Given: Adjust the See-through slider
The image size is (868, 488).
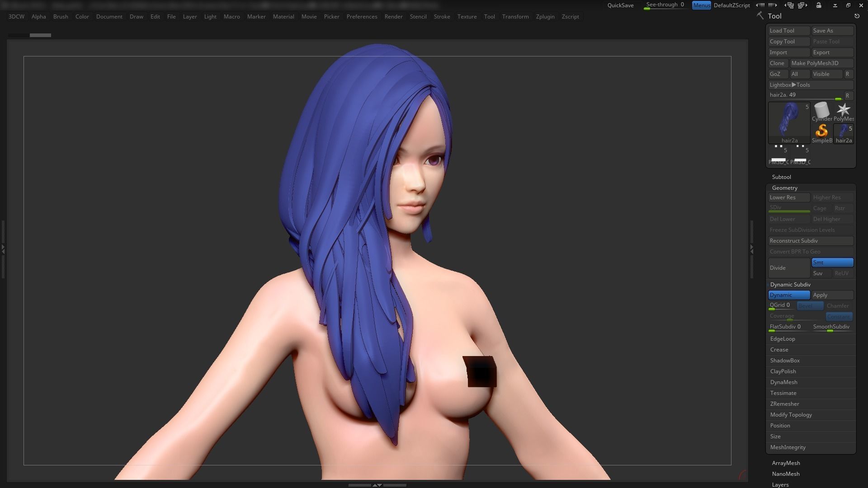Looking at the screenshot, I should point(665,5).
